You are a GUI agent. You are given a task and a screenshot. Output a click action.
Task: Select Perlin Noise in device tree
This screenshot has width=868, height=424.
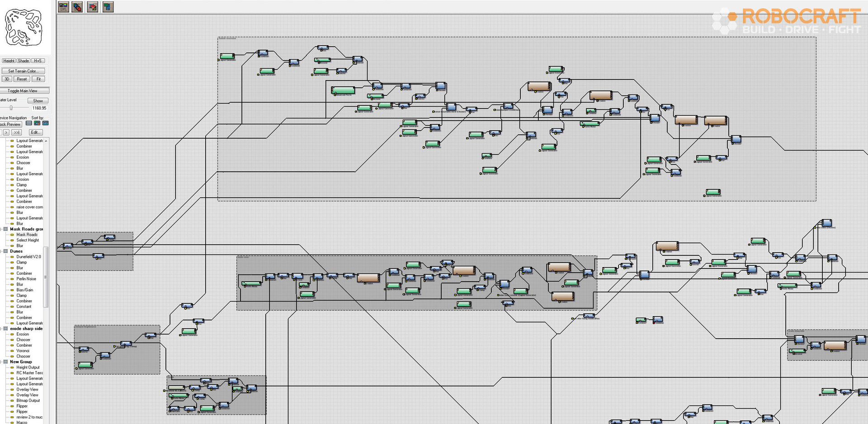(x=26, y=279)
